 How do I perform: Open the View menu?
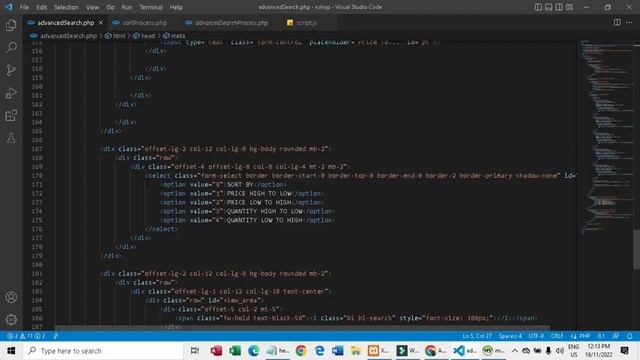click(x=92, y=7)
